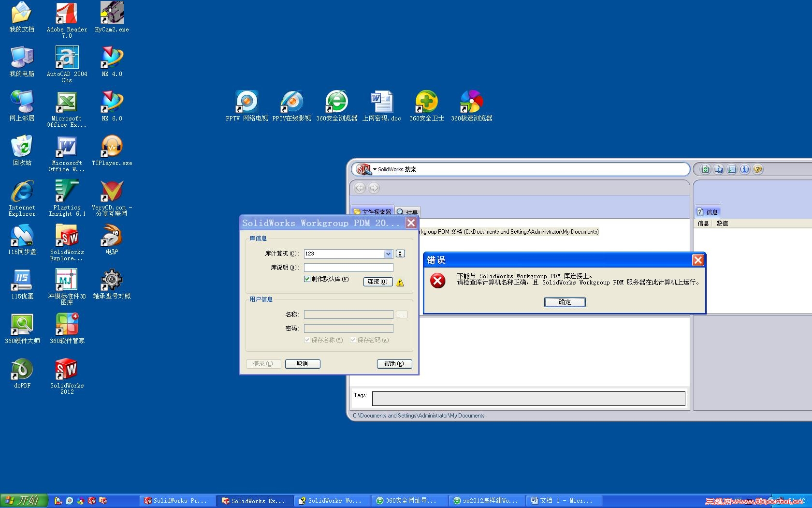
Task: Click the 连接 button
Action: pyautogui.click(x=377, y=282)
